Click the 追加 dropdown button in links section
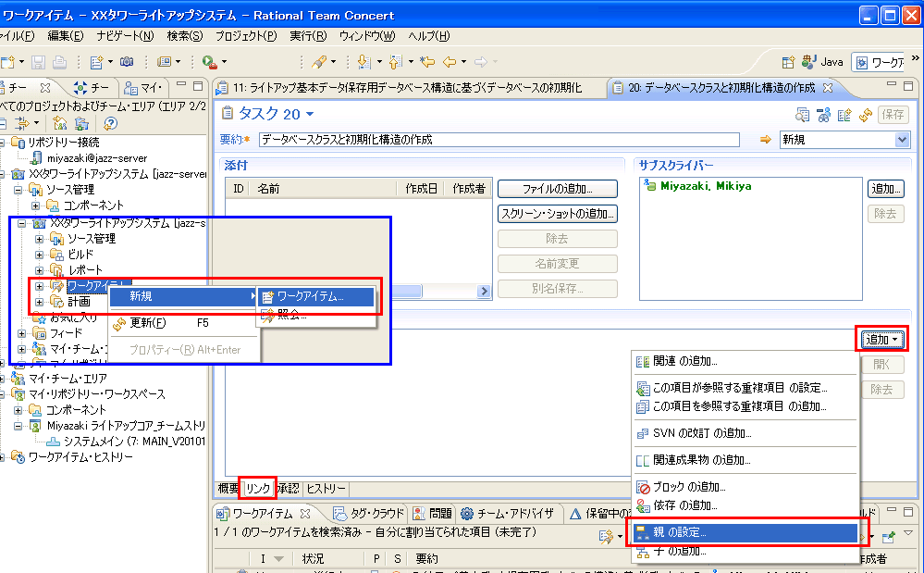Viewport: 924px width, 573px height. coord(881,340)
